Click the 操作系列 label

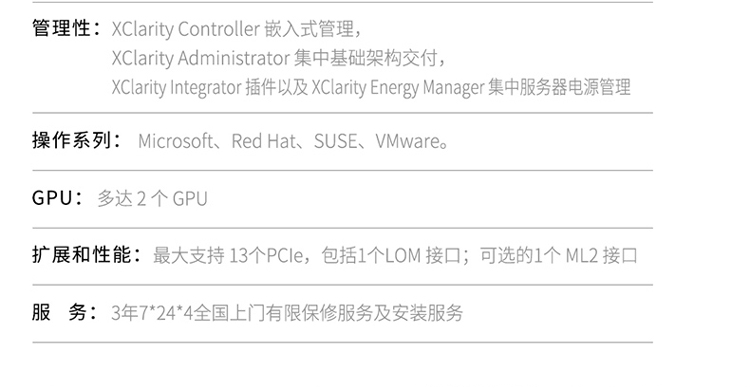tap(72, 141)
